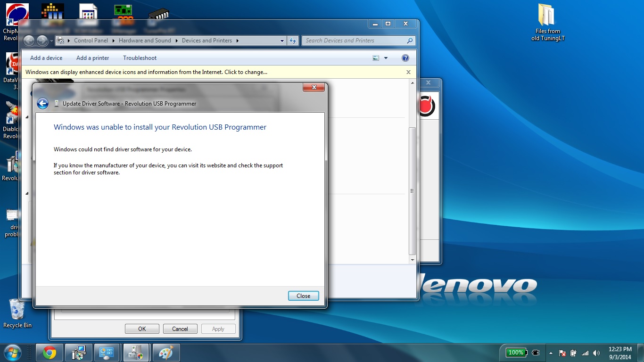Viewport: 644px width, 362px height.
Task: Open the recent pages dropdown beside Forward
Action: click(51, 41)
